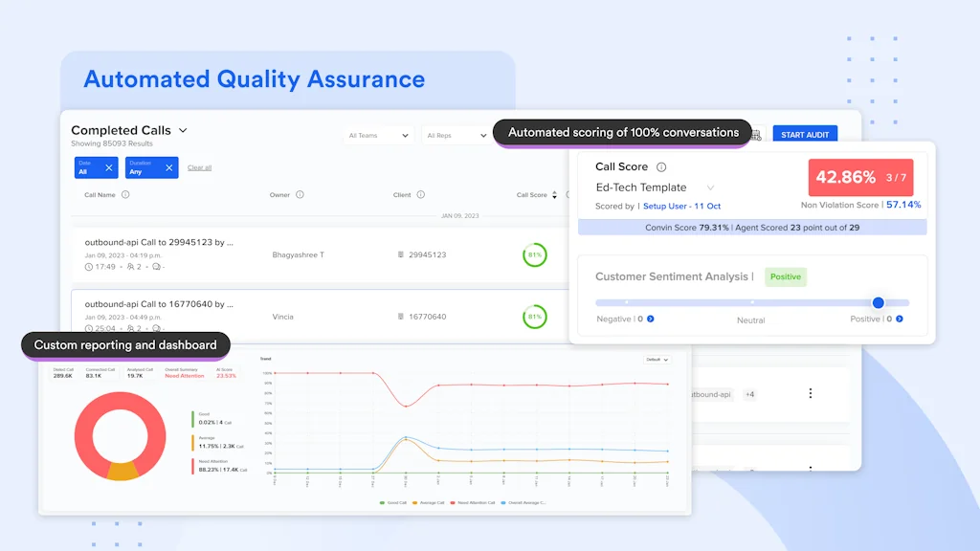Open the All Reps dropdown

coord(455,136)
